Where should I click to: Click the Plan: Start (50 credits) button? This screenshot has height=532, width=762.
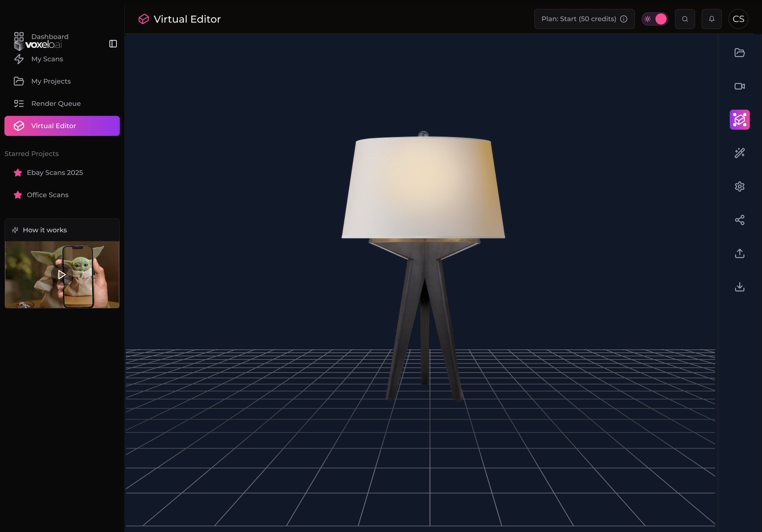tap(584, 19)
